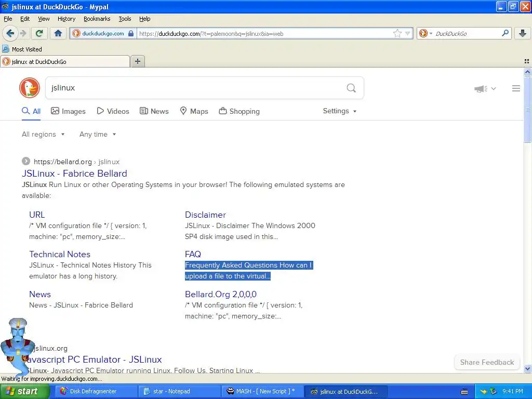Expand the Settings dropdown

(x=340, y=111)
